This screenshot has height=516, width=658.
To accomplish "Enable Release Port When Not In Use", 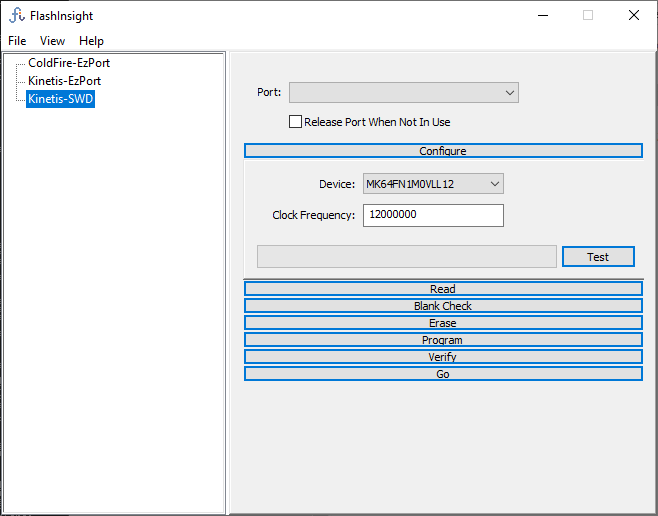I will [x=295, y=122].
